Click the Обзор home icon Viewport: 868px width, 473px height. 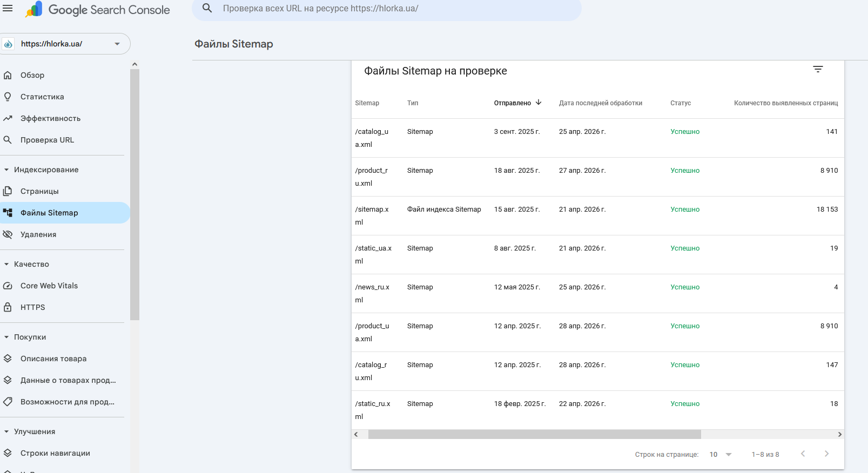[8, 75]
